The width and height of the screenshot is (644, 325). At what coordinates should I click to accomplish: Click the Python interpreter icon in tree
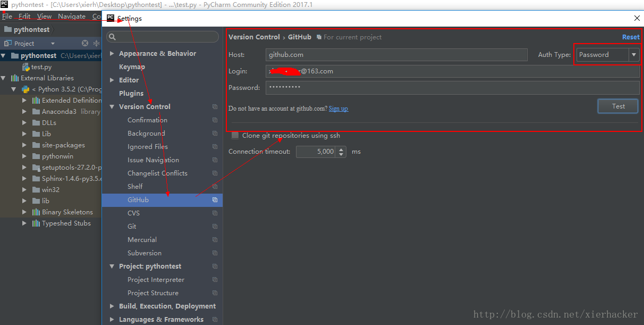point(25,89)
